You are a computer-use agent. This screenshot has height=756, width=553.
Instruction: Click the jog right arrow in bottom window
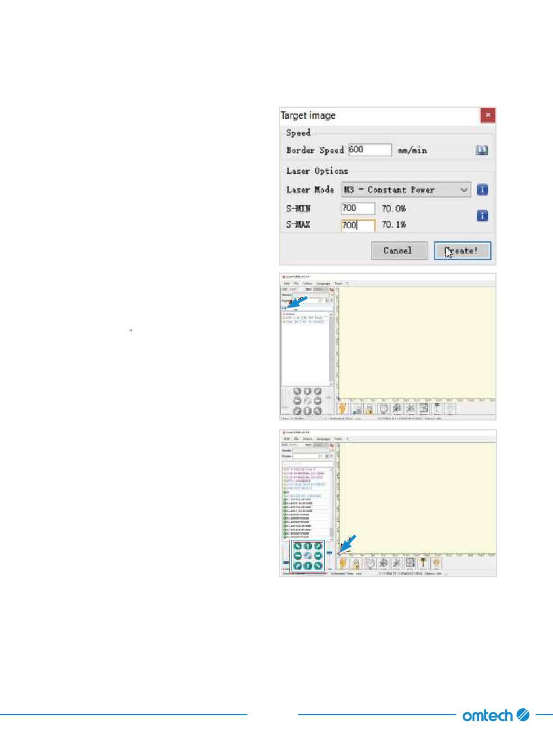click(x=318, y=556)
